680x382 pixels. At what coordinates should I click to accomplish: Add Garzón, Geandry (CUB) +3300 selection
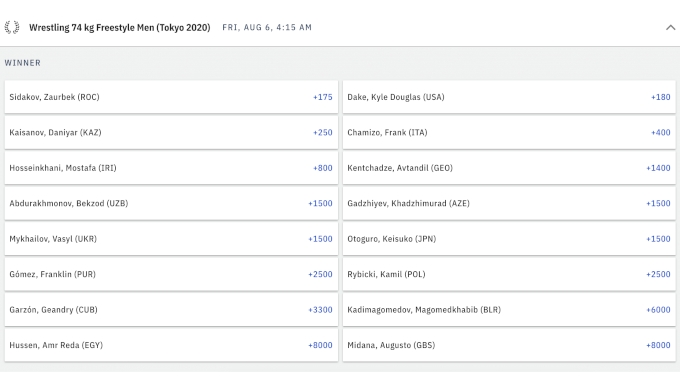171,310
